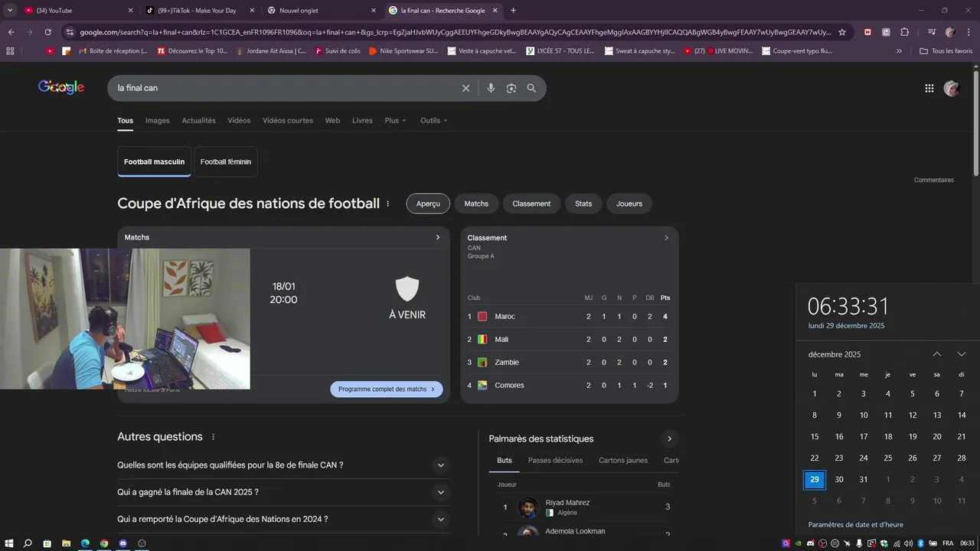
Task: Open more options beside Autres questions
Action: pyautogui.click(x=214, y=437)
